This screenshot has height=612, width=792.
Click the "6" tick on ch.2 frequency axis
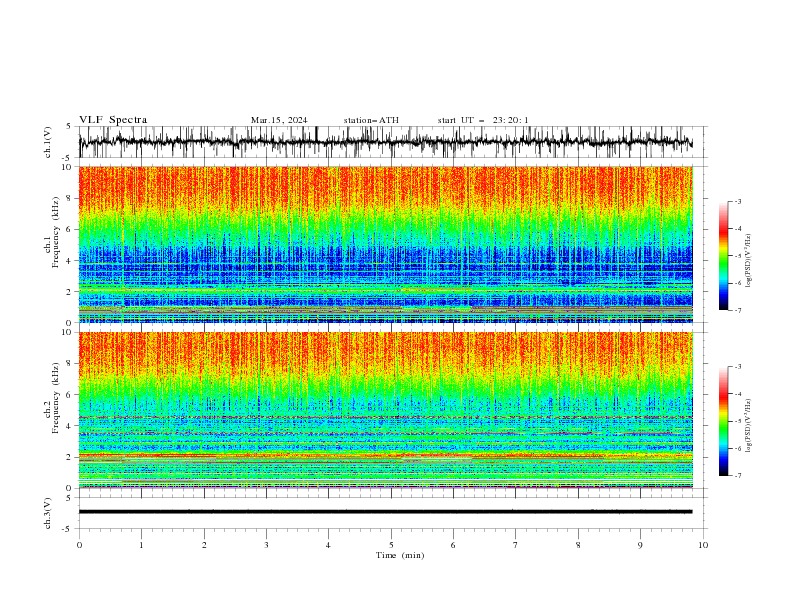point(71,394)
